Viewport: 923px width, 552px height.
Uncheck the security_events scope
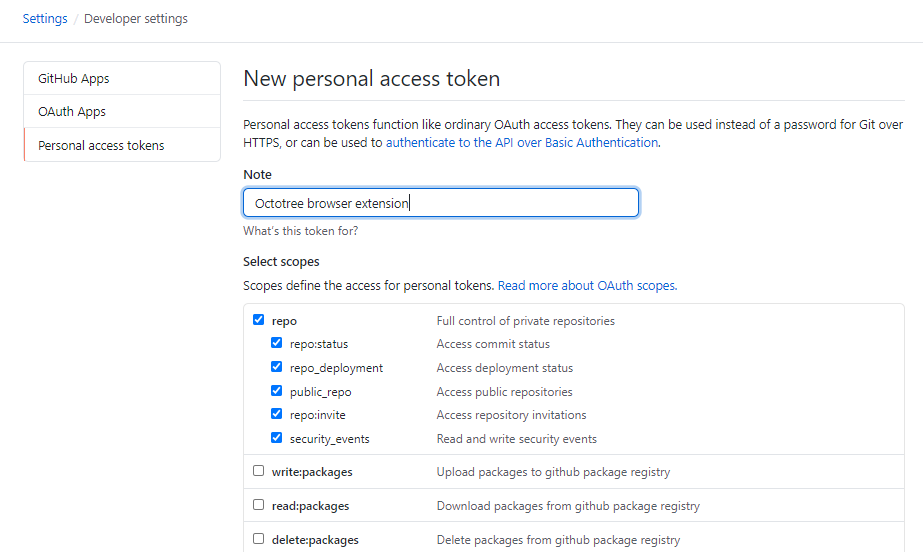[276, 438]
